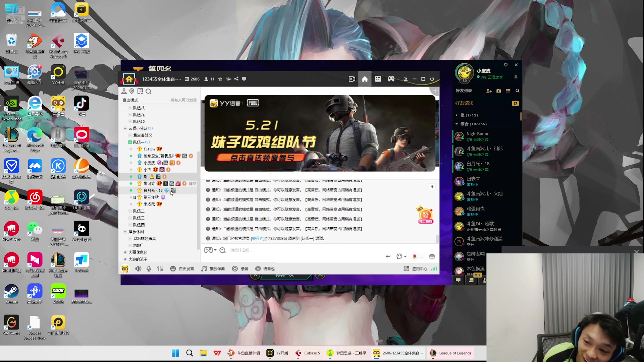Select the 123455好声音 channel
This screenshot has width=644, height=362.
pyautogui.click(x=145, y=239)
